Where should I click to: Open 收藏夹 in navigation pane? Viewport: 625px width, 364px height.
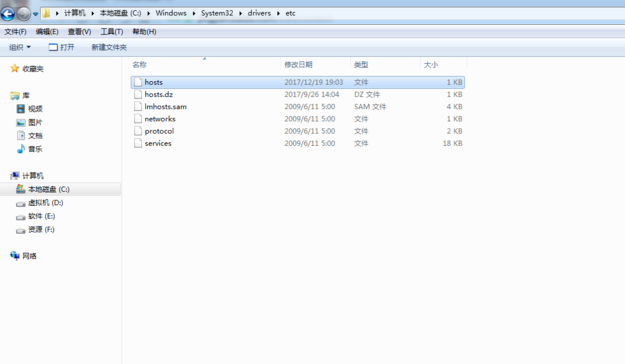[33, 69]
